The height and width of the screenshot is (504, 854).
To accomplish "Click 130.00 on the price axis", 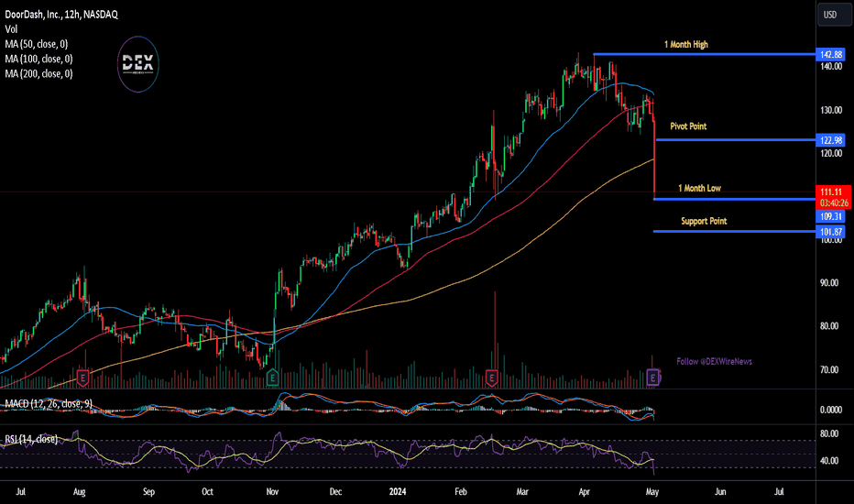I will tap(831, 110).
